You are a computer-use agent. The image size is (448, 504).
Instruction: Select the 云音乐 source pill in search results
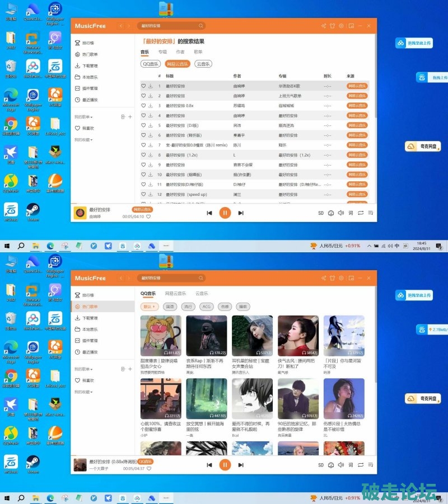[x=203, y=64]
